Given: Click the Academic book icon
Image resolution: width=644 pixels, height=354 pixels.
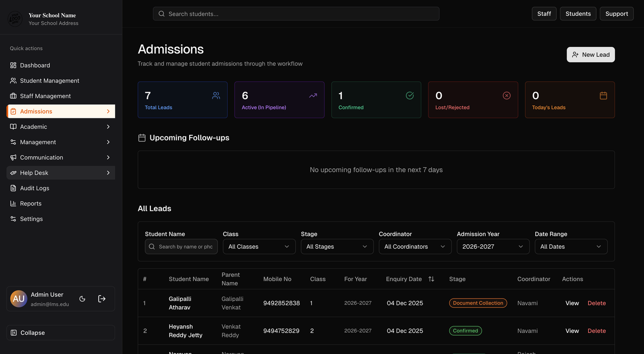Looking at the screenshot, I should [x=13, y=127].
